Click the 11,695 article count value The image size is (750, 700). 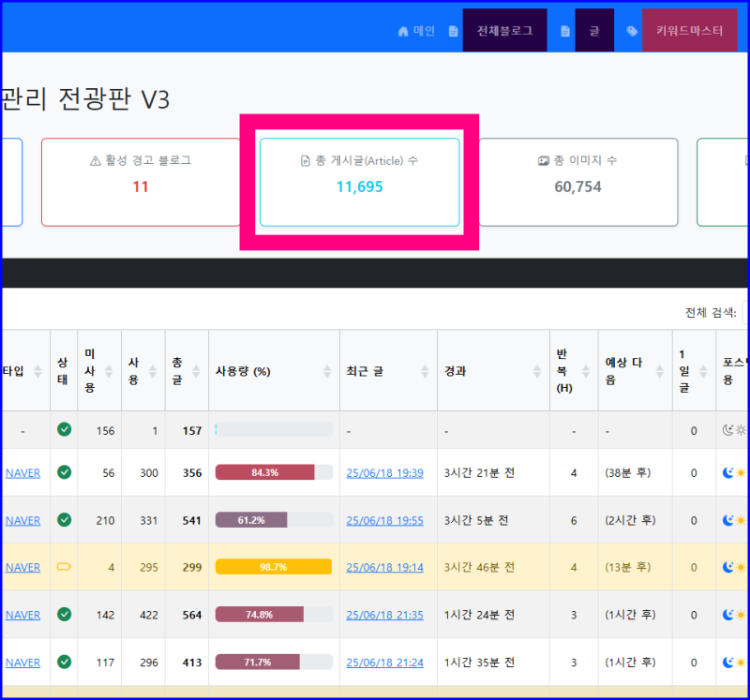tap(360, 187)
